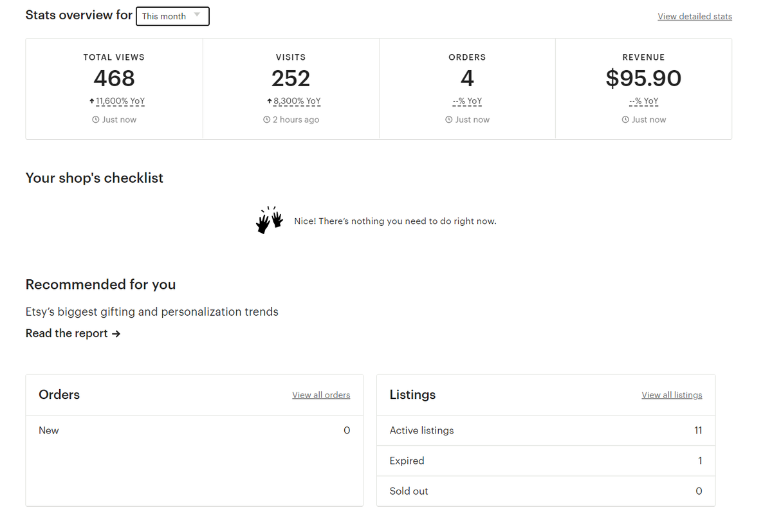This screenshot has height=532, width=772.
Task: Select the New orders row
Action: click(194, 430)
